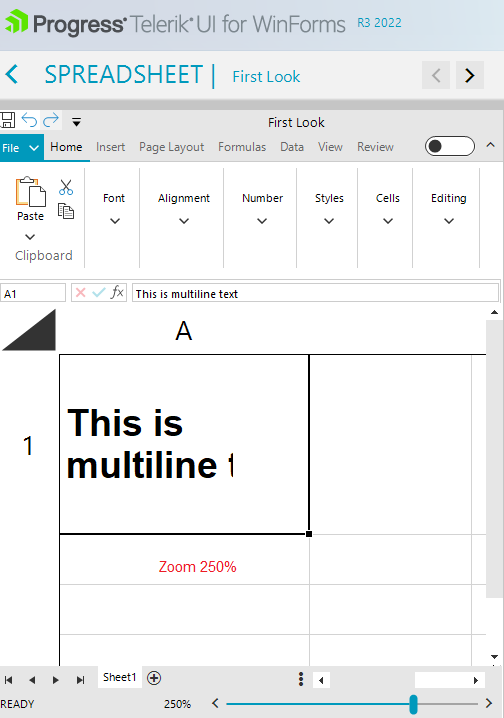Select the View tab
Image resolution: width=504 pixels, height=718 pixels.
pyautogui.click(x=331, y=147)
